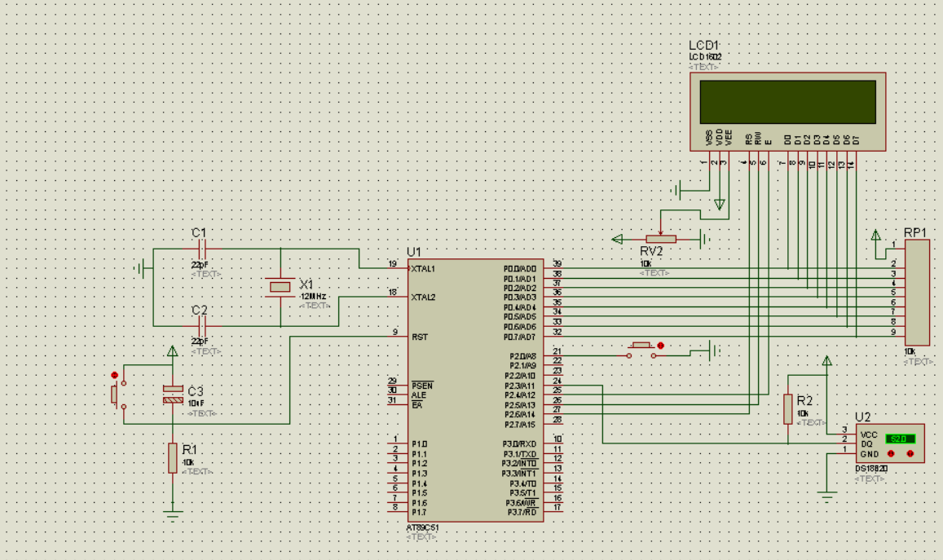The width and height of the screenshot is (943, 560).
Task: Click the U1 reference label
Action: pos(414,252)
